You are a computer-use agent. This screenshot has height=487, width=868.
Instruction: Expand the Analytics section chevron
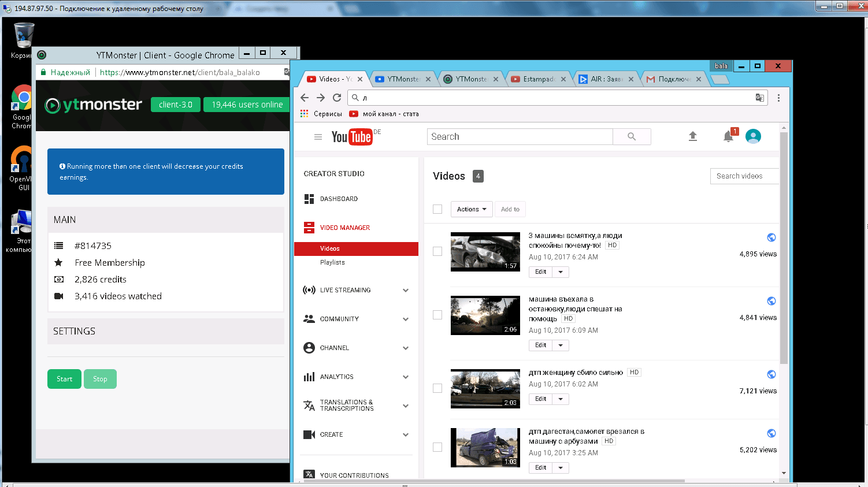pos(406,377)
